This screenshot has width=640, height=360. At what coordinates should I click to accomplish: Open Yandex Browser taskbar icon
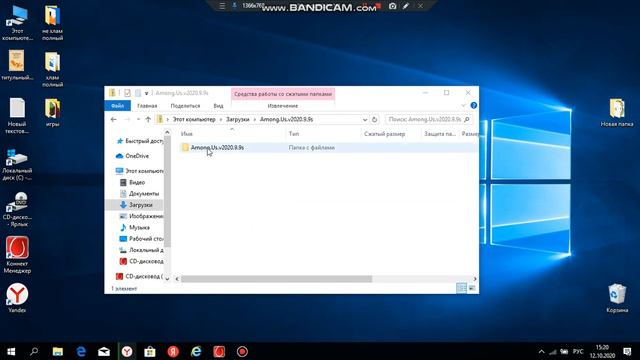[127, 351]
